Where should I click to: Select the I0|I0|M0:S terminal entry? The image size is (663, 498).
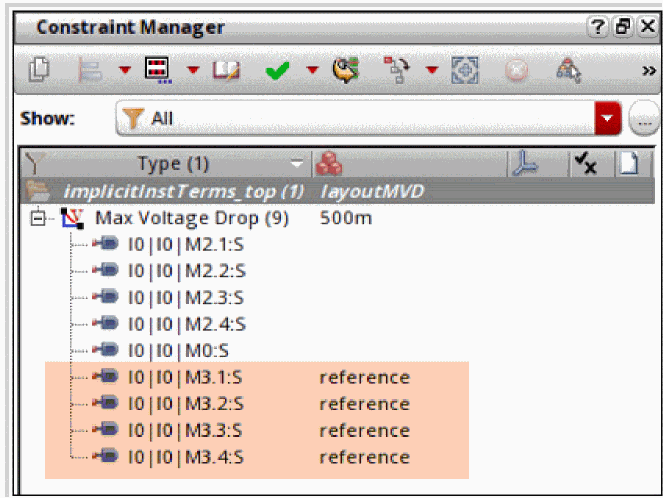[x=179, y=350]
